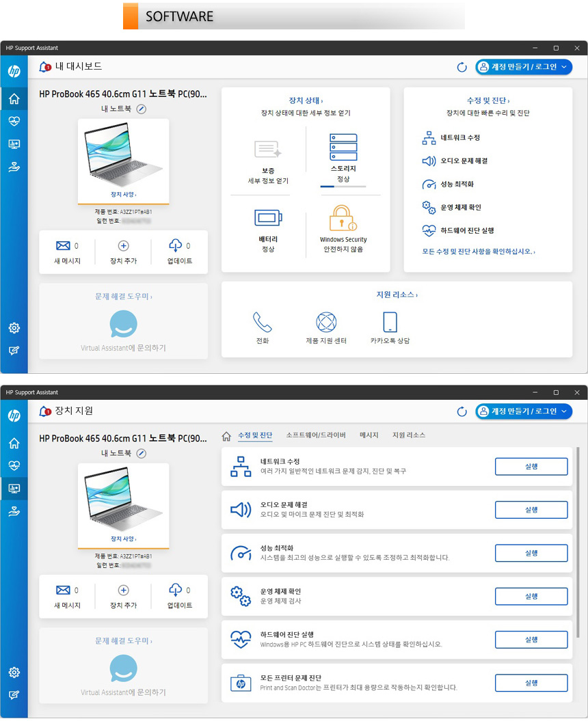Open the 수정 및 진단 heading link on dashboard

(488, 100)
